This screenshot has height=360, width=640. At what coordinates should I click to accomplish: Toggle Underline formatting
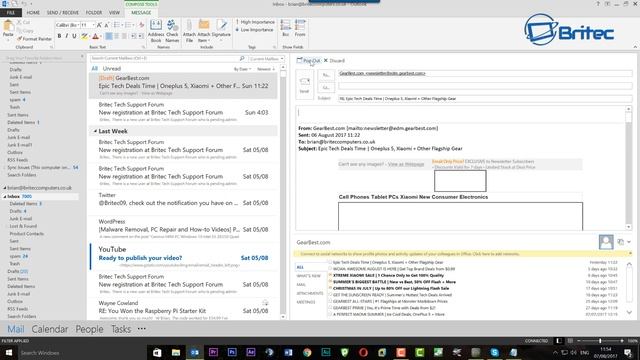pyautogui.click(x=74, y=36)
